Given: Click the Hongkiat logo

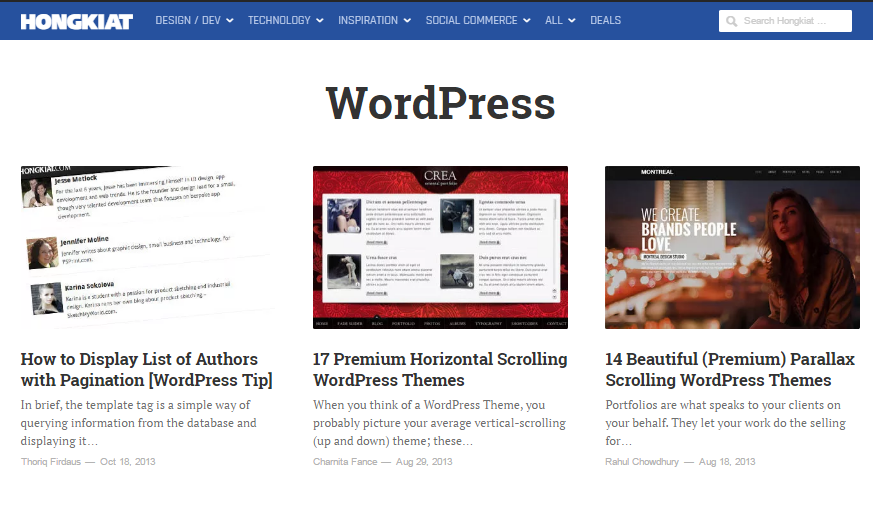Looking at the screenshot, I should click(x=76, y=21).
